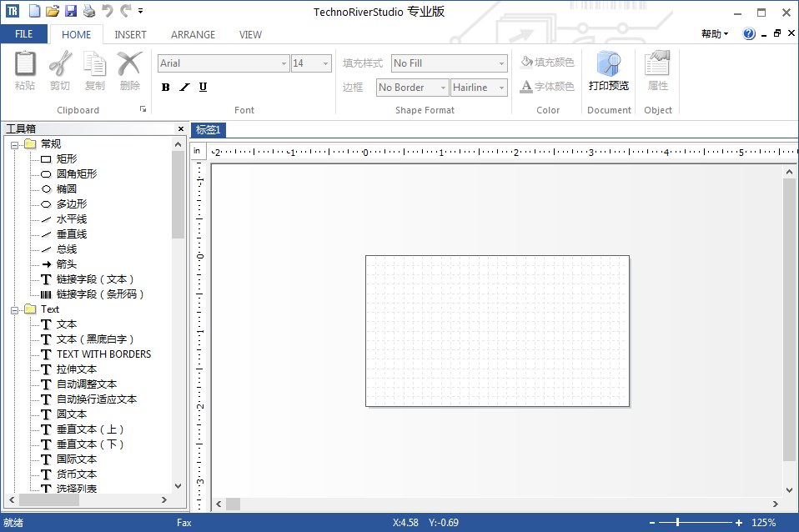Toggle Underline text formatting
799x532 pixels.
pyautogui.click(x=203, y=88)
